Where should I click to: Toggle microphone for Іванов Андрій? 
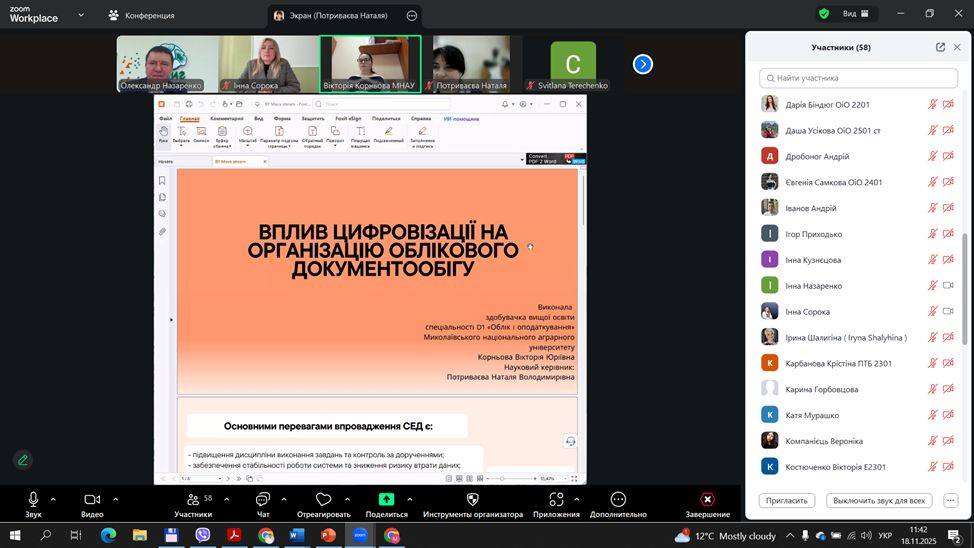(932, 208)
